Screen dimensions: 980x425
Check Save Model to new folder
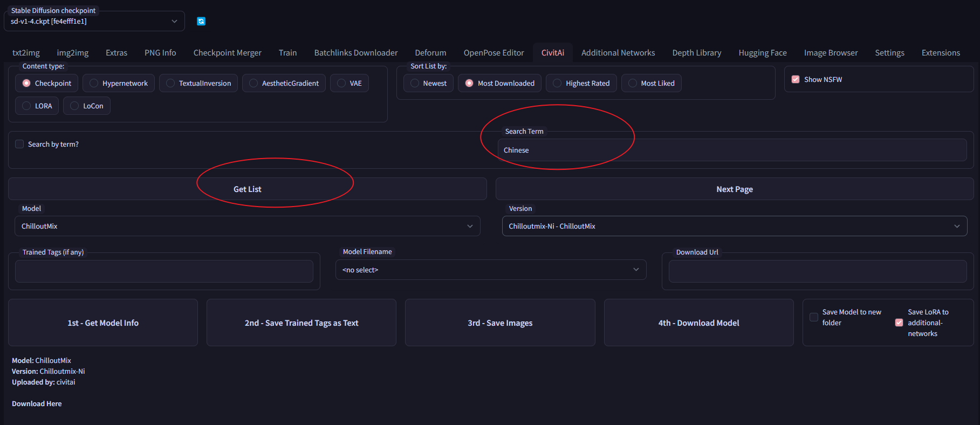point(814,317)
